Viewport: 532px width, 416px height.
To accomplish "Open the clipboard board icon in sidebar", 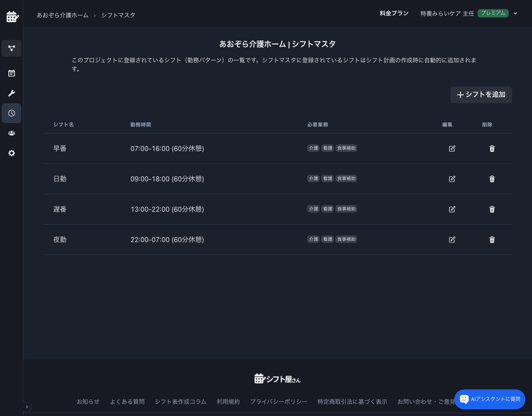I will 11,73.
